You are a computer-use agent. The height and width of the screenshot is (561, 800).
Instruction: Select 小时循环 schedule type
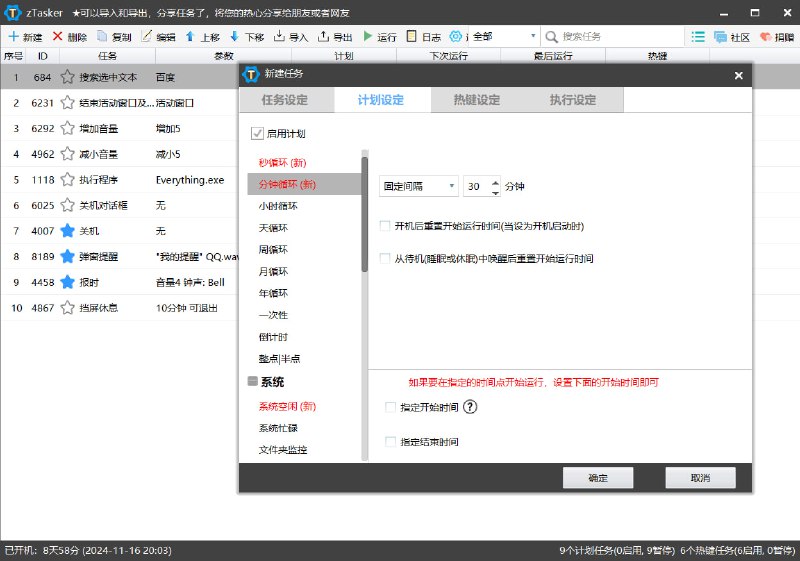pyautogui.click(x=304, y=206)
